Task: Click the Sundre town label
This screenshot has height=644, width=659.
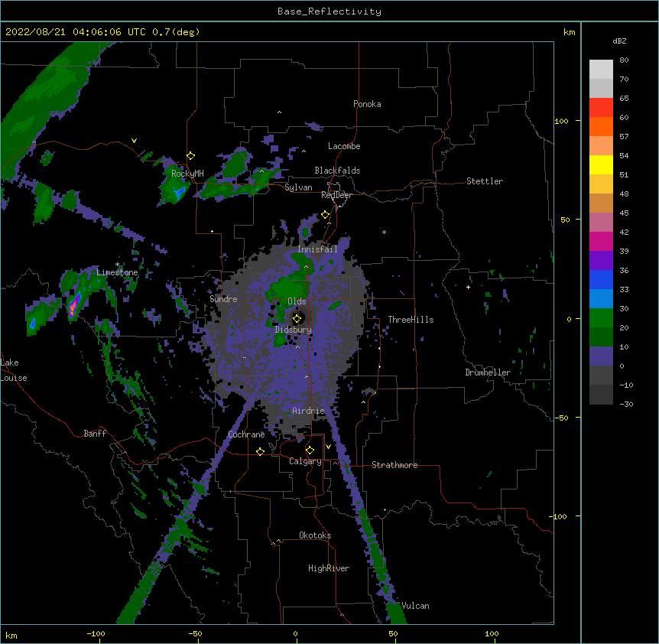Action: pos(223,299)
